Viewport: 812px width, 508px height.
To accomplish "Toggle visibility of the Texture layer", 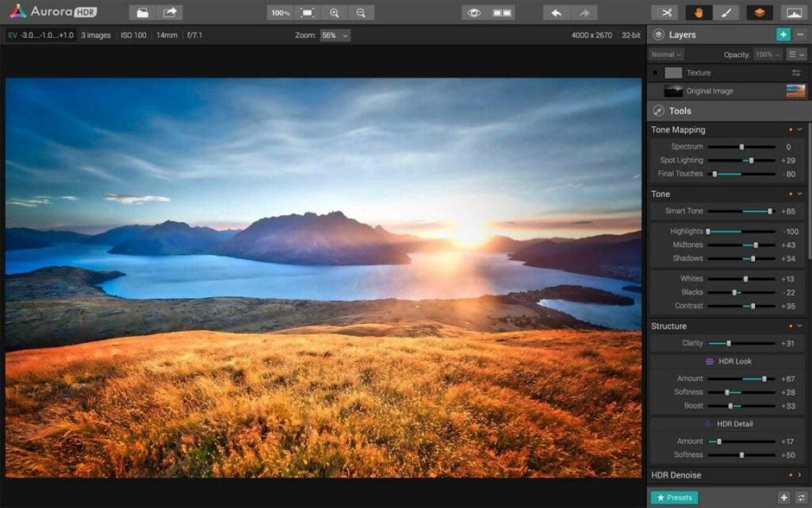I will click(x=654, y=72).
